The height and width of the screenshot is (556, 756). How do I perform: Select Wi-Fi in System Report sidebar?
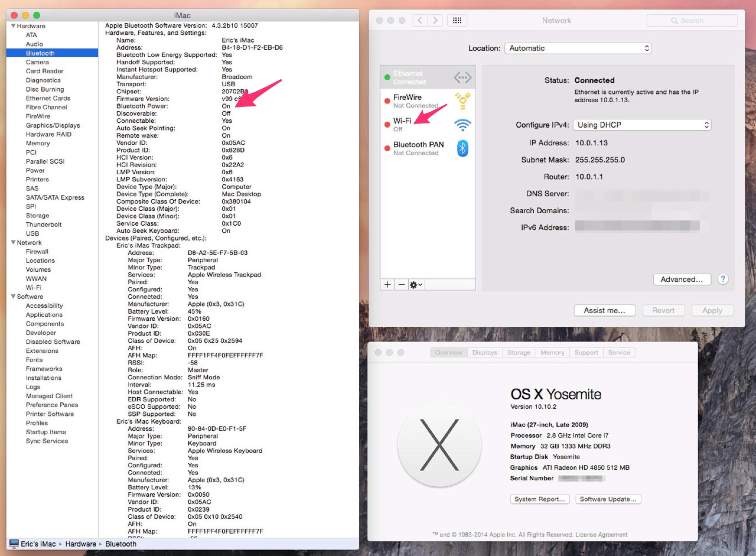tap(34, 287)
